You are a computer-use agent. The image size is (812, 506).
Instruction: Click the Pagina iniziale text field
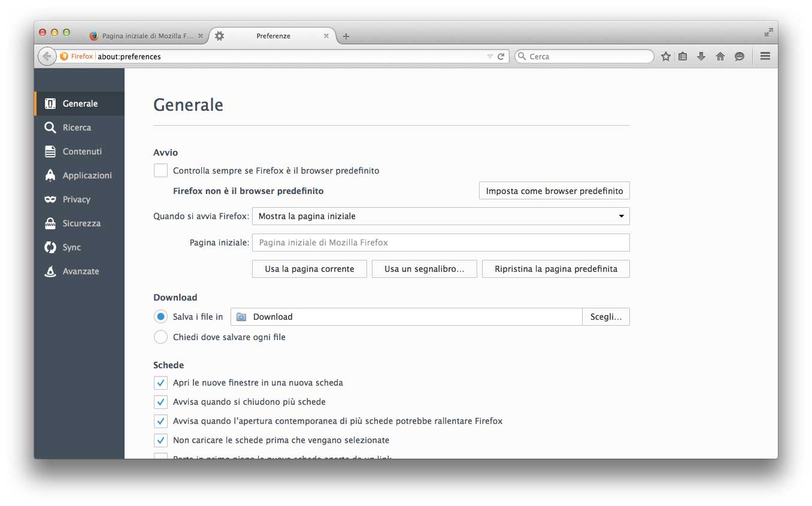[x=440, y=243]
